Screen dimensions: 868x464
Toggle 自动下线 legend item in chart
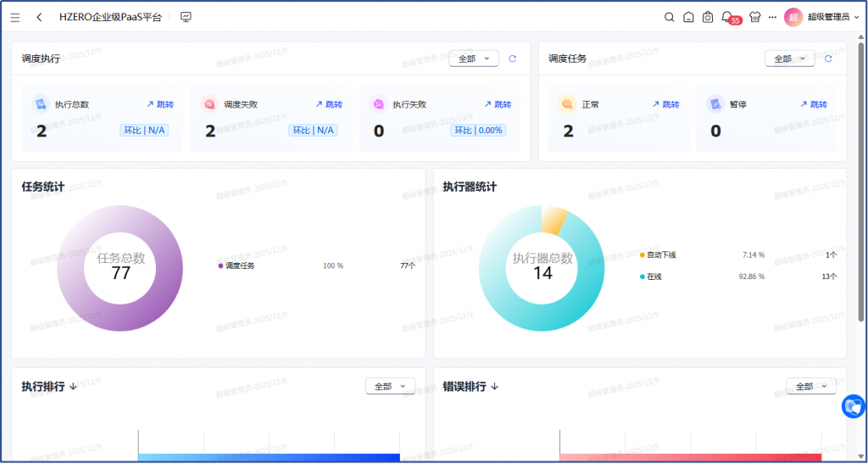click(x=660, y=254)
